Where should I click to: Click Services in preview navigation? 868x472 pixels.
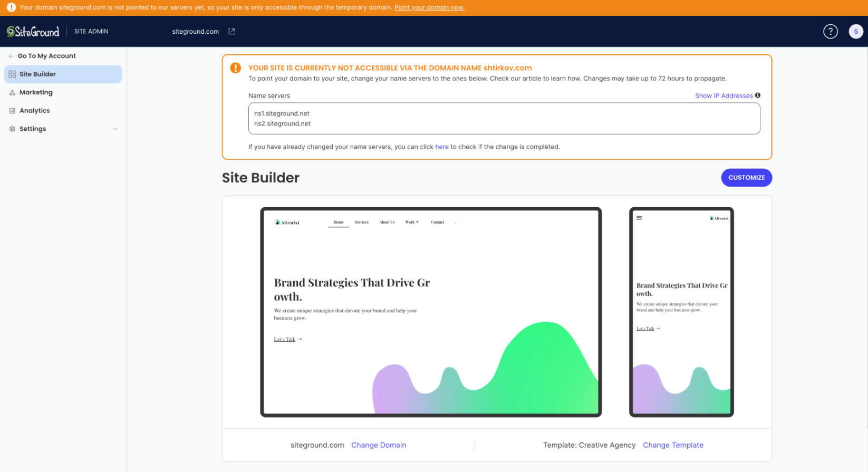361,223
